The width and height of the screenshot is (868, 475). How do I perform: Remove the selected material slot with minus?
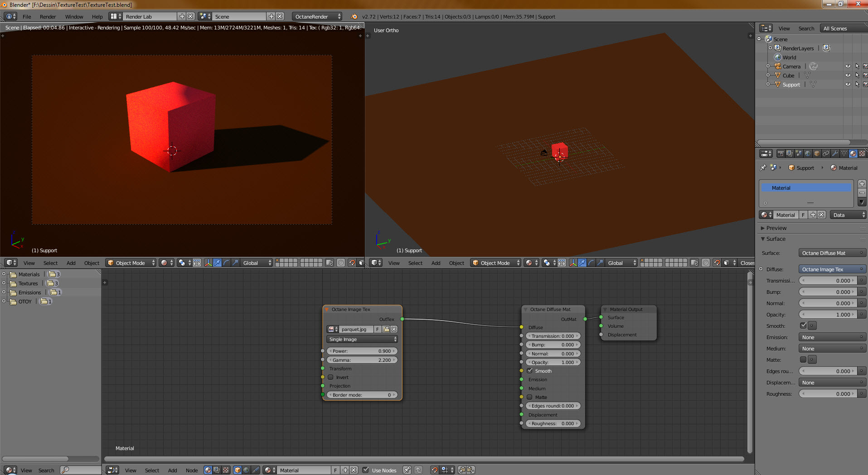[862, 193]
